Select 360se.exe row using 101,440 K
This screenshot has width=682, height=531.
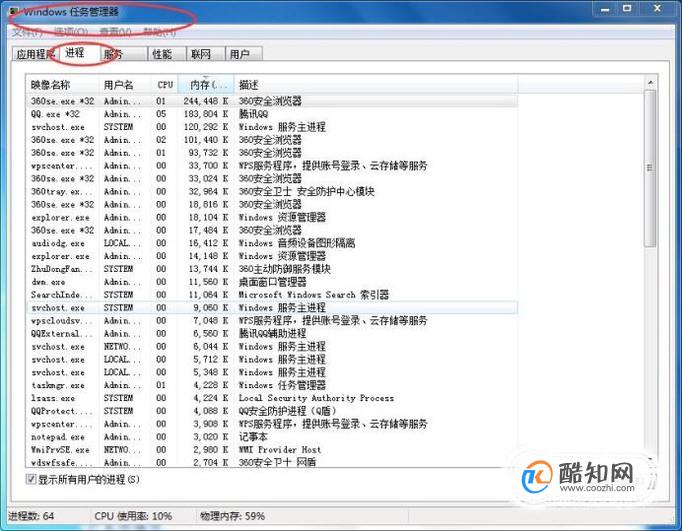272,140
